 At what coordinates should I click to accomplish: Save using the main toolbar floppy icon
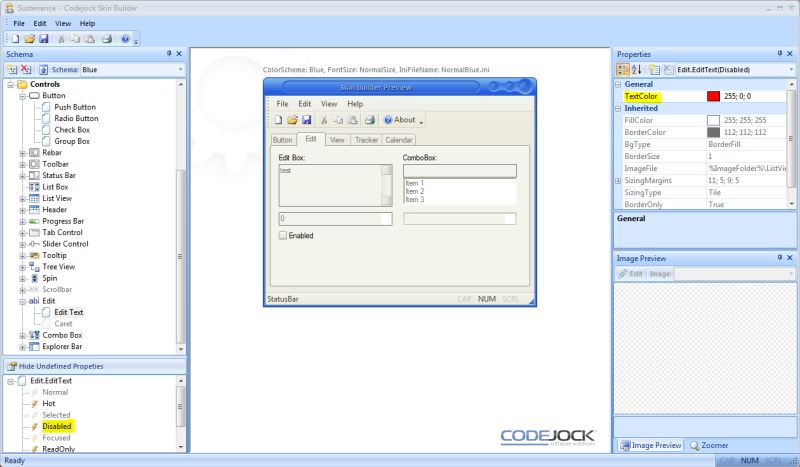click(x=44, y=39)
